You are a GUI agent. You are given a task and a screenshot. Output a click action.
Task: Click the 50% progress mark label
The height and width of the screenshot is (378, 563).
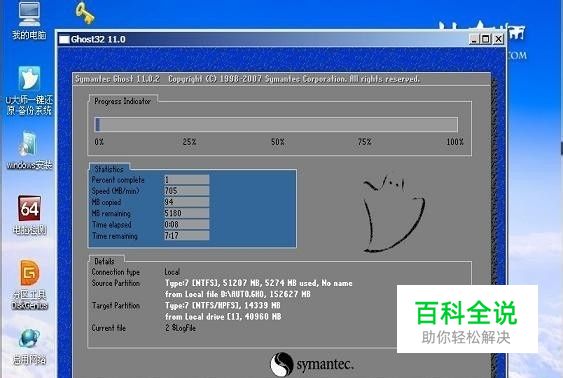click(x=278, y=142)
